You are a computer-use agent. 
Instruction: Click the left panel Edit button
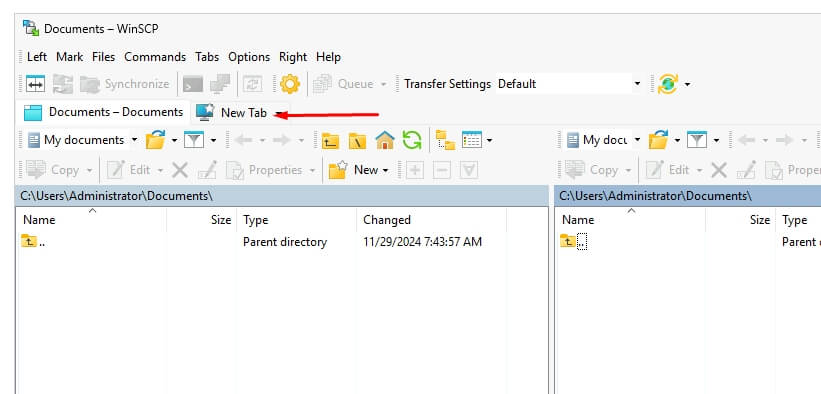(x=129, y=170)
